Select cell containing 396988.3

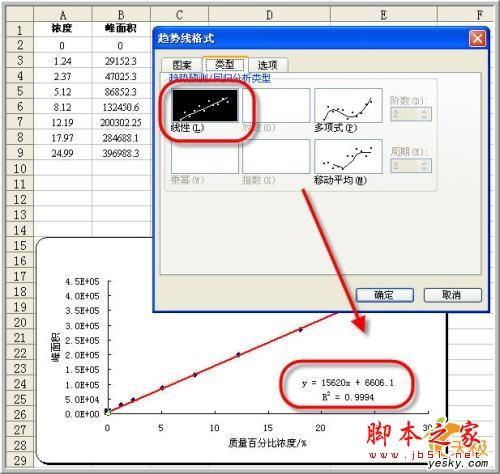pyautogui.click(x=121, y=153)
